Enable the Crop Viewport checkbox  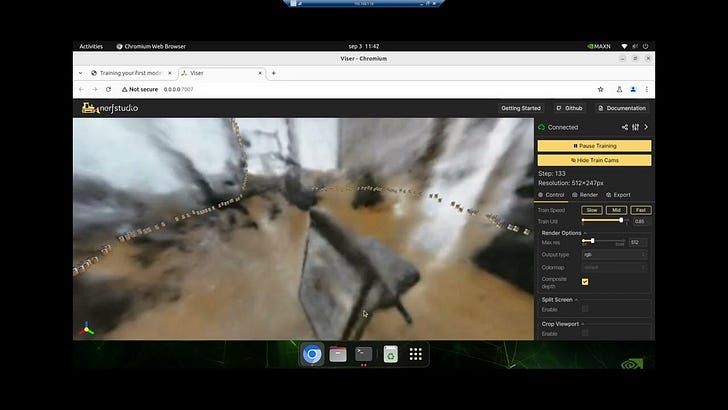click(x=585, y=333)
